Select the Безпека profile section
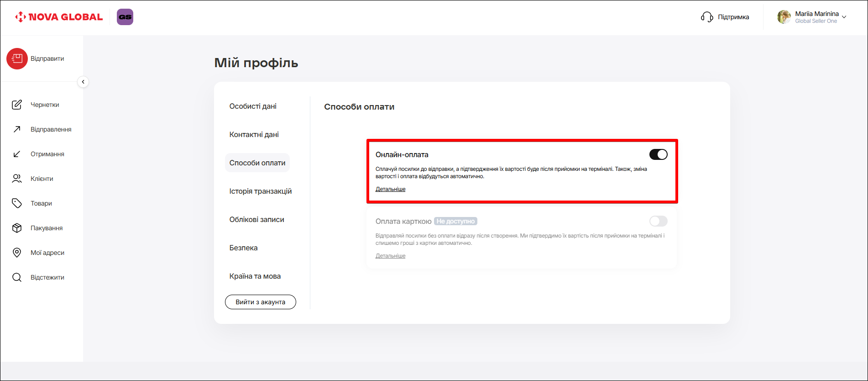The image size is (868, 381). click(x=243, y=248)
